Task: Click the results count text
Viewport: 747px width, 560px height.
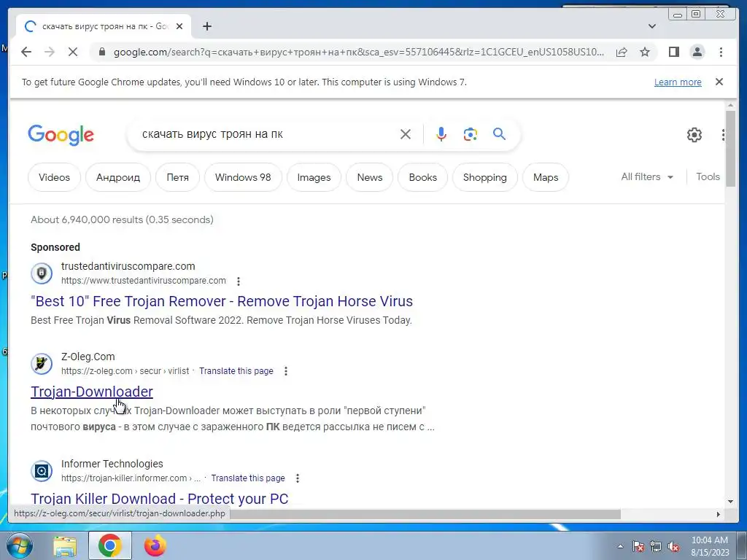Action: (122, 219)
